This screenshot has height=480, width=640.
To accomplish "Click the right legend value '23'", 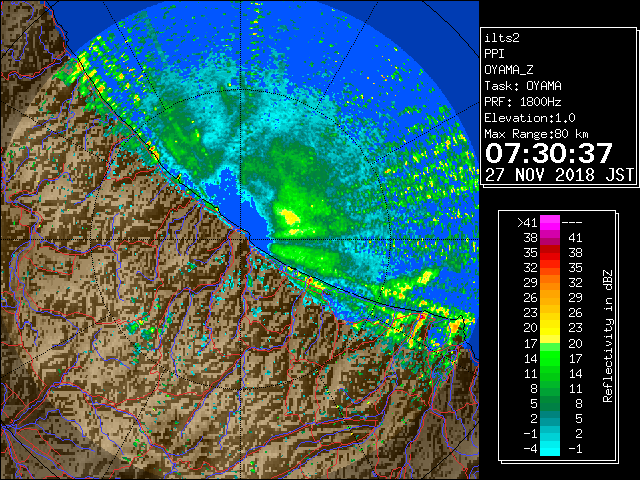I will [x=575, y=328].
